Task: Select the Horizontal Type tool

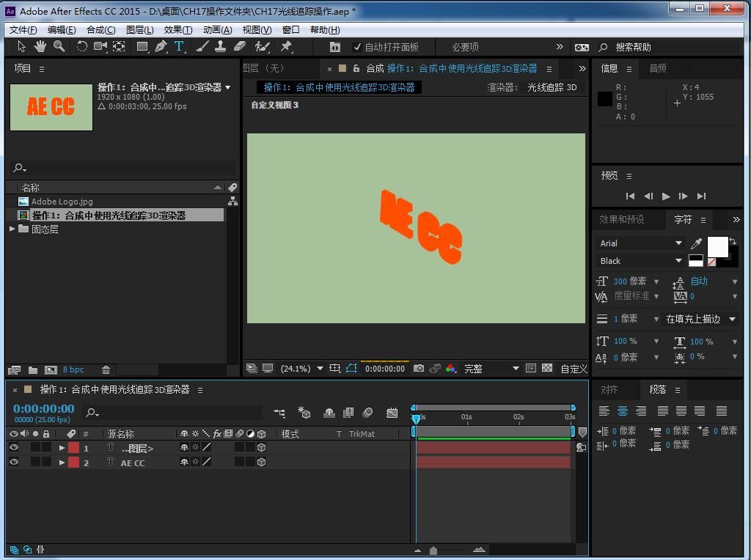Action: [179, 46]
